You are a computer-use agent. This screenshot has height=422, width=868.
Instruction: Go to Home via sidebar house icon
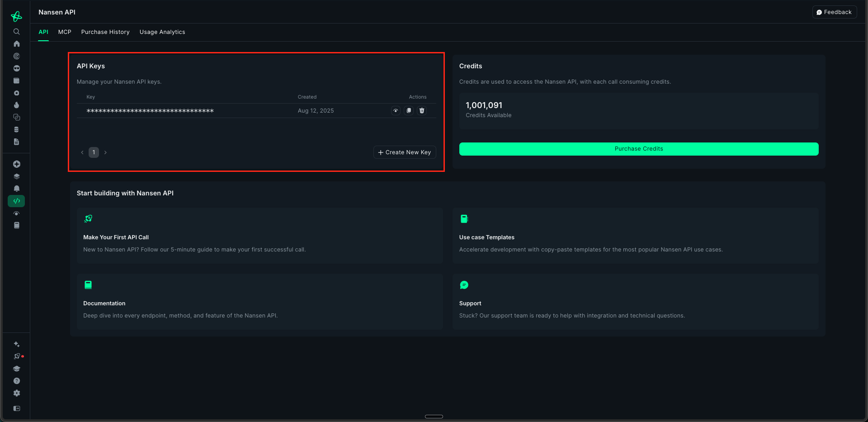[17, 44]
